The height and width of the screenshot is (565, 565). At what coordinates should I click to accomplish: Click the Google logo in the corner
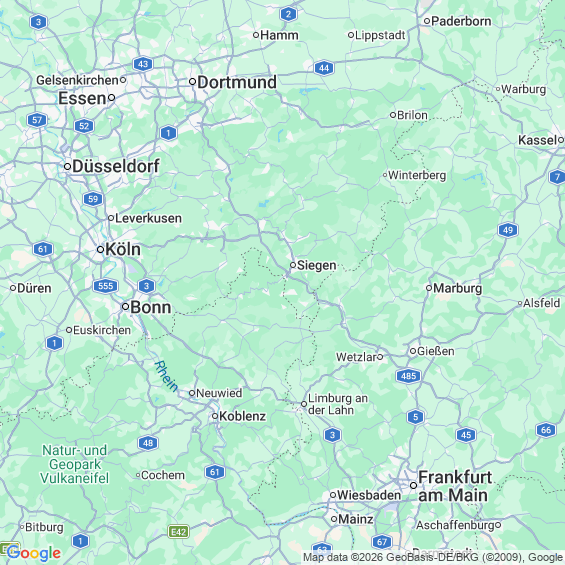point(34,553)
